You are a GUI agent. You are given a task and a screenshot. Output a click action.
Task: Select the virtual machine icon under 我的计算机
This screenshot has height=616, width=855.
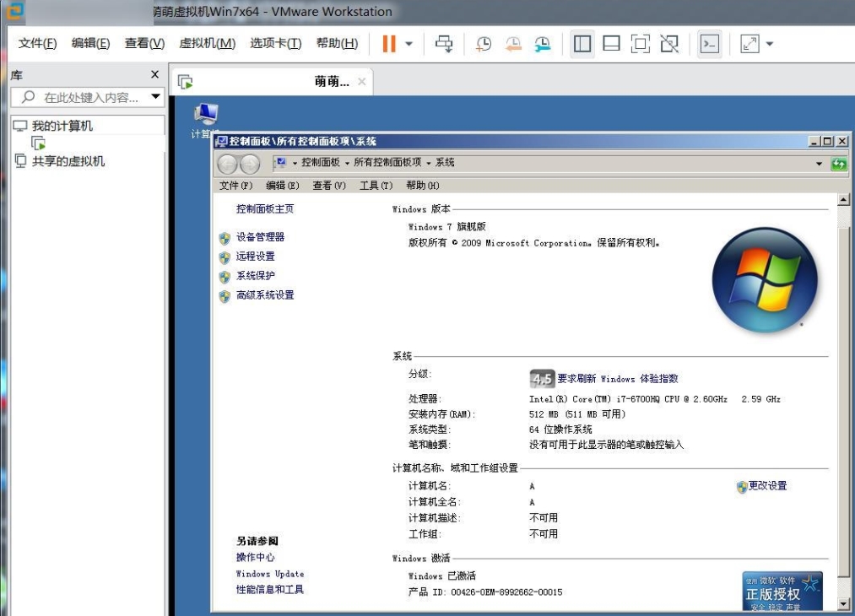38,143
